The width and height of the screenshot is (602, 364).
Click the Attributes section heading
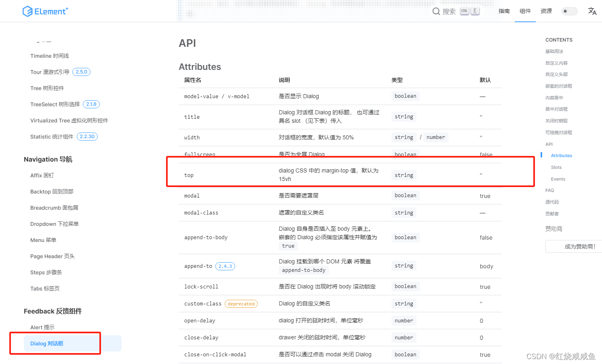pyautogui.click(x=200, y=67)
